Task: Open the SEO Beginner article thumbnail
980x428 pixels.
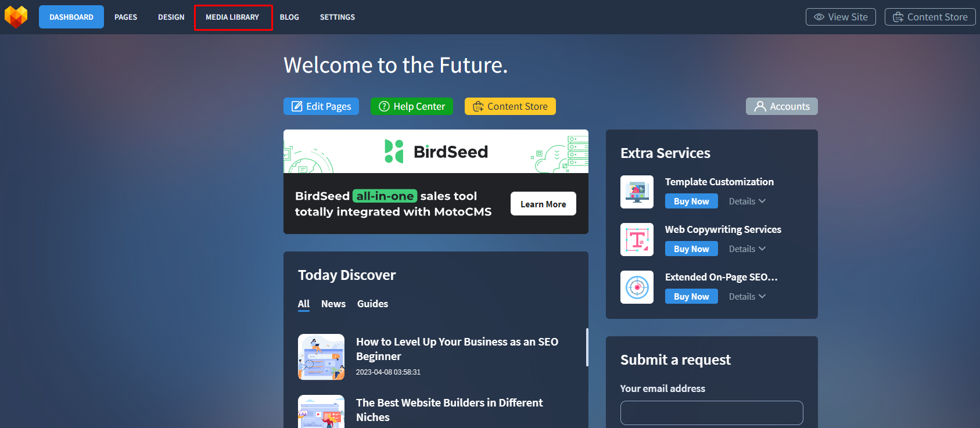Action: pos(321,357)
